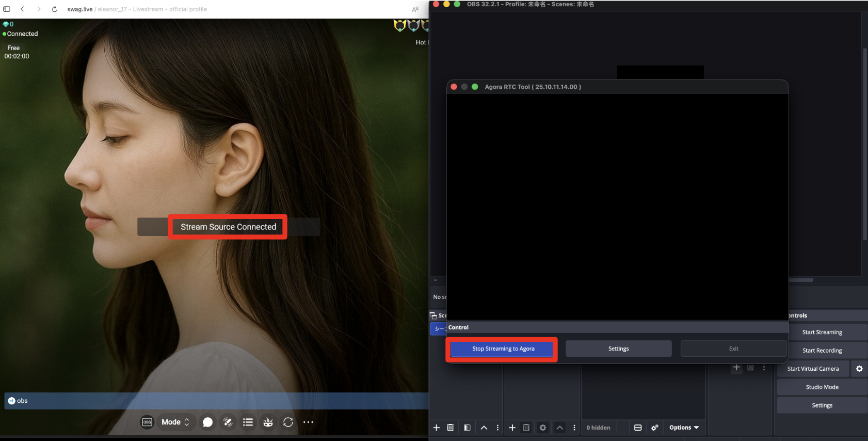Toggle Studio Mode in OBS
Screen dimensions: 868x441
(x=822, y=387)
